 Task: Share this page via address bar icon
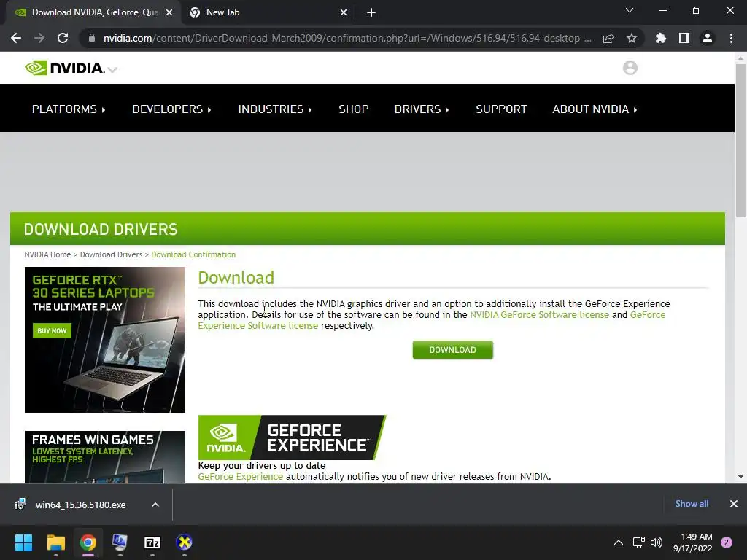608,38
